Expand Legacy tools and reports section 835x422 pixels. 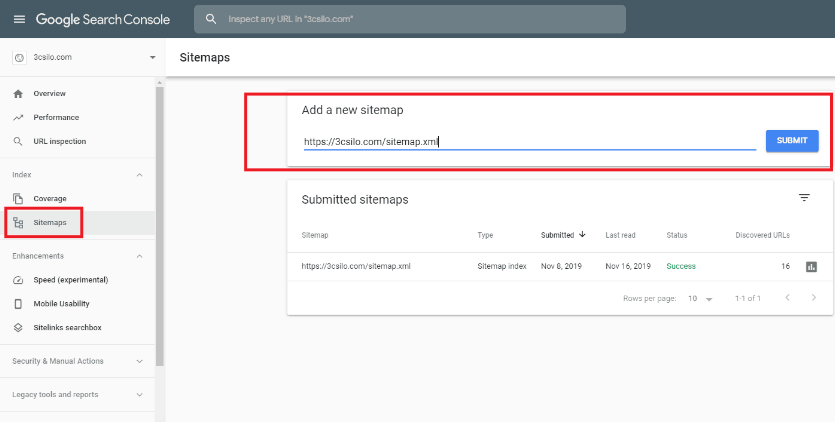pyautogui.click(x=139, y=394)
